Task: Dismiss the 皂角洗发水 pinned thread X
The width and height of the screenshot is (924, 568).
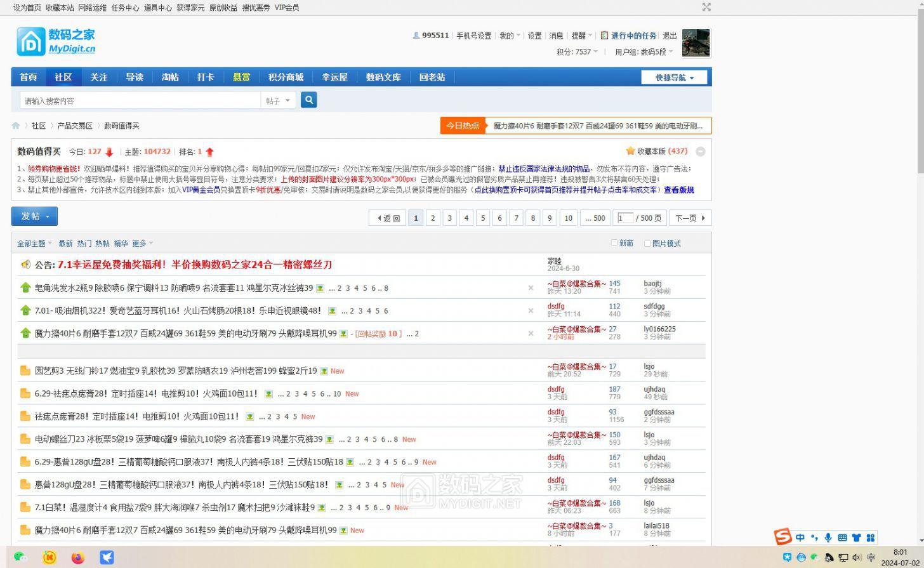Action: [531, 287]
